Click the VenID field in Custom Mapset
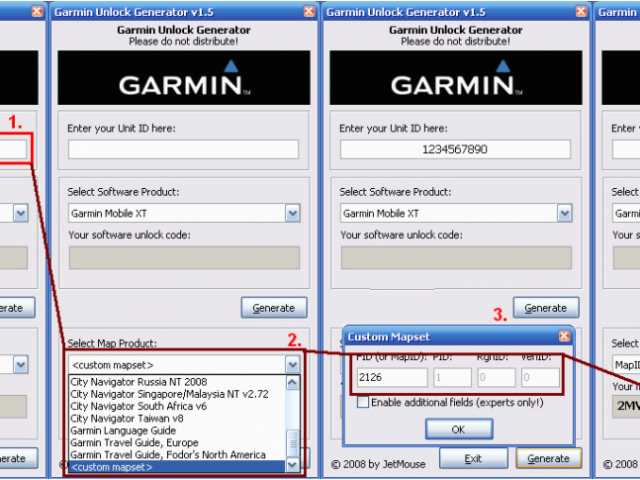The height and width of the screenshot is (480, 640). (540, 377)
